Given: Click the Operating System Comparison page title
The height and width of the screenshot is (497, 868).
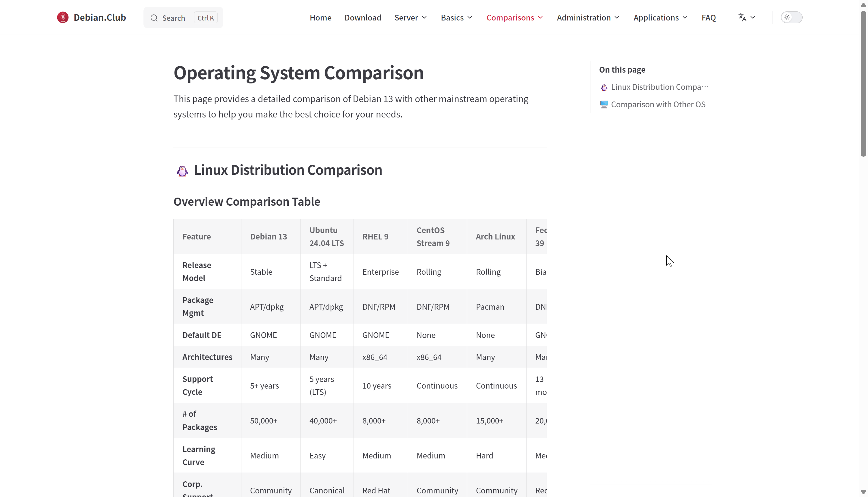Looking at the screenshot, I should tap(298, 73).
